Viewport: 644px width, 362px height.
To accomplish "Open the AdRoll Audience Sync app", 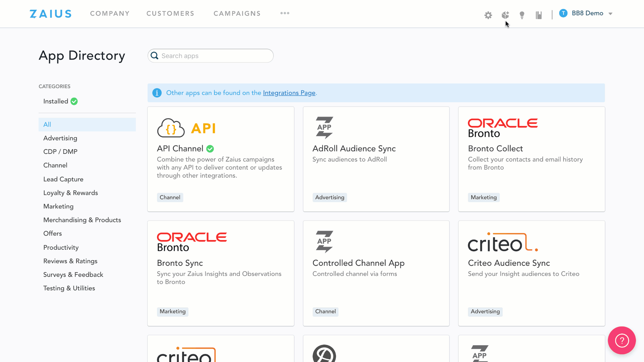I will point(354,148).
